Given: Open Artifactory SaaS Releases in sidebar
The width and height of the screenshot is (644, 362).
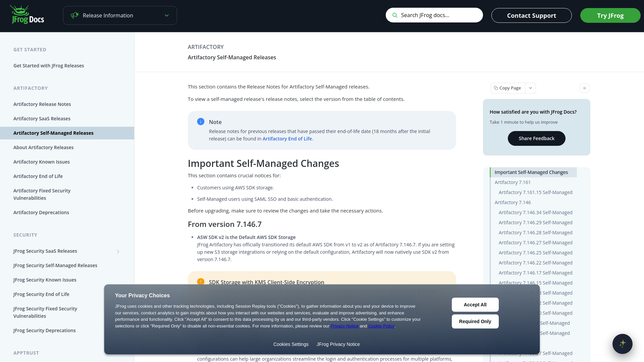Looking at the screenshot, I should tap(42, 119).
